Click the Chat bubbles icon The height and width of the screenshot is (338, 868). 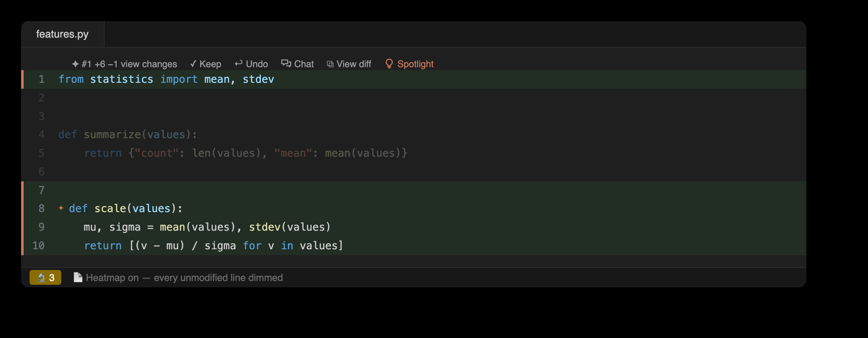pyautogui.click(x=286, y=63)
